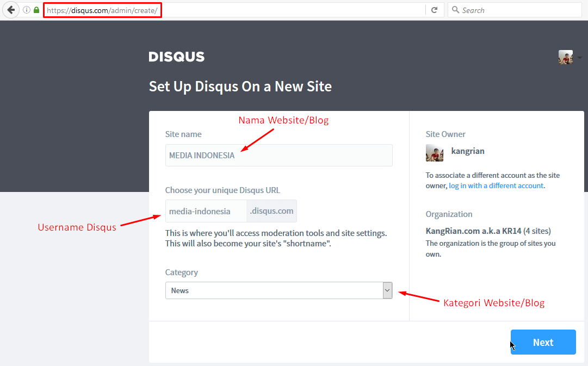Click the Category dropdown chevron arrow
The image size is (588, 366).
point(387,290)
